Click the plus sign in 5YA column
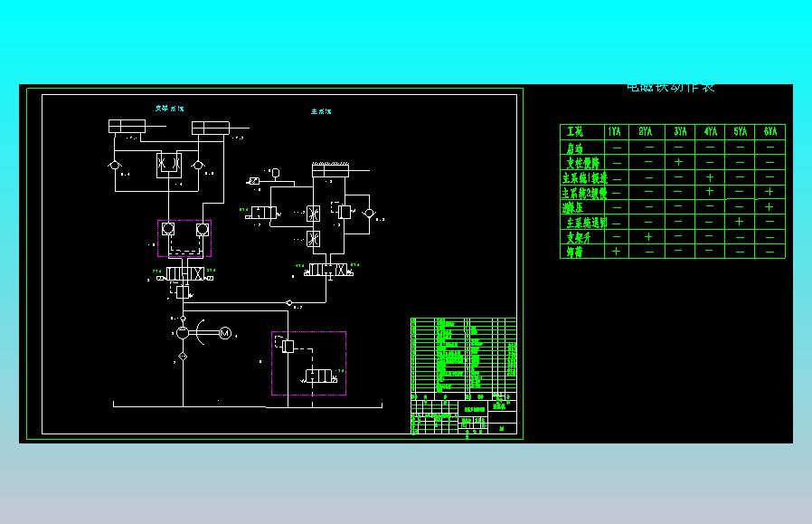The height and width of the screenshot is (524, 812). (740, 222)
